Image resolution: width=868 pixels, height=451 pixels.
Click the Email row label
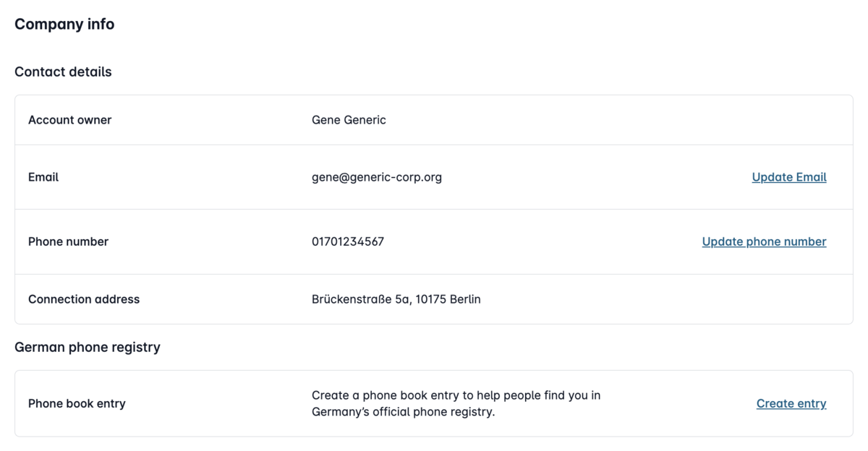43,177
